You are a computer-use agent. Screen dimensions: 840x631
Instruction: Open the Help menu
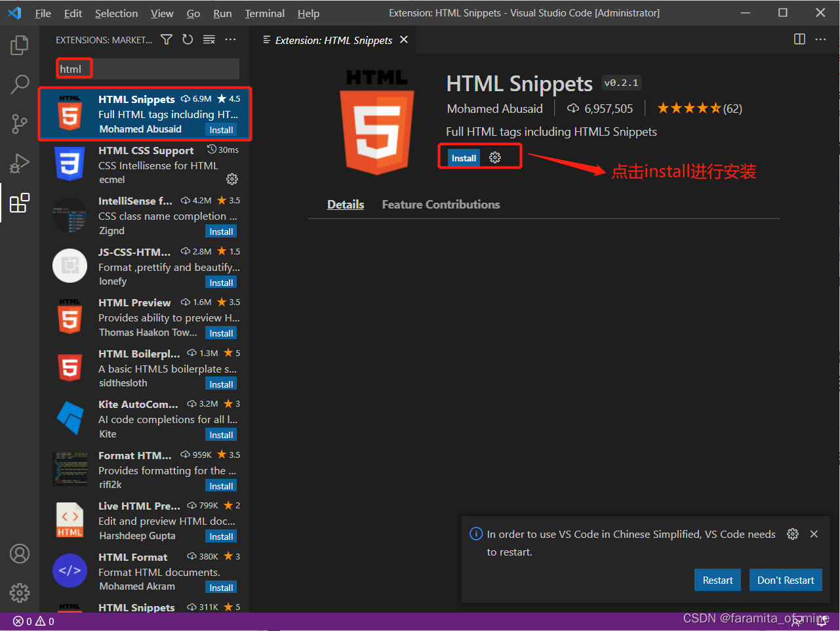[308, 13]
